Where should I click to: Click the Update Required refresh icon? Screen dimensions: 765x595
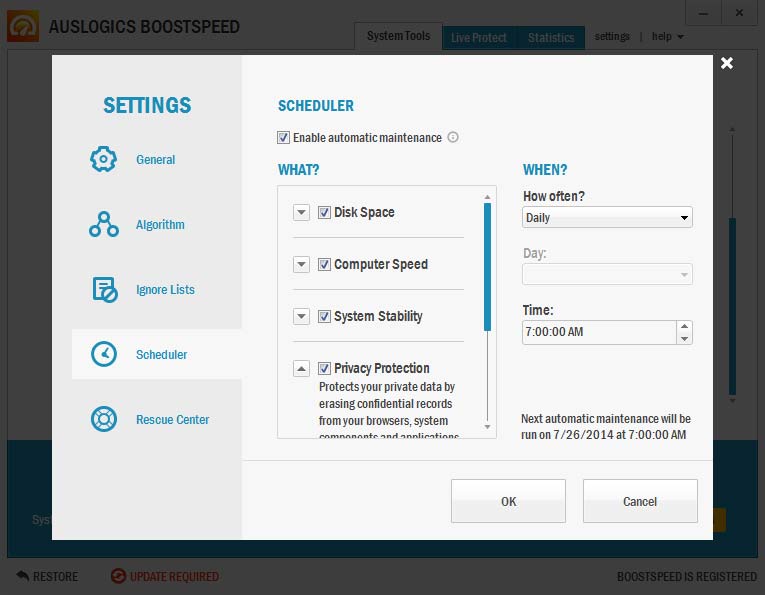pyautogui.click(x=118, y=576)
